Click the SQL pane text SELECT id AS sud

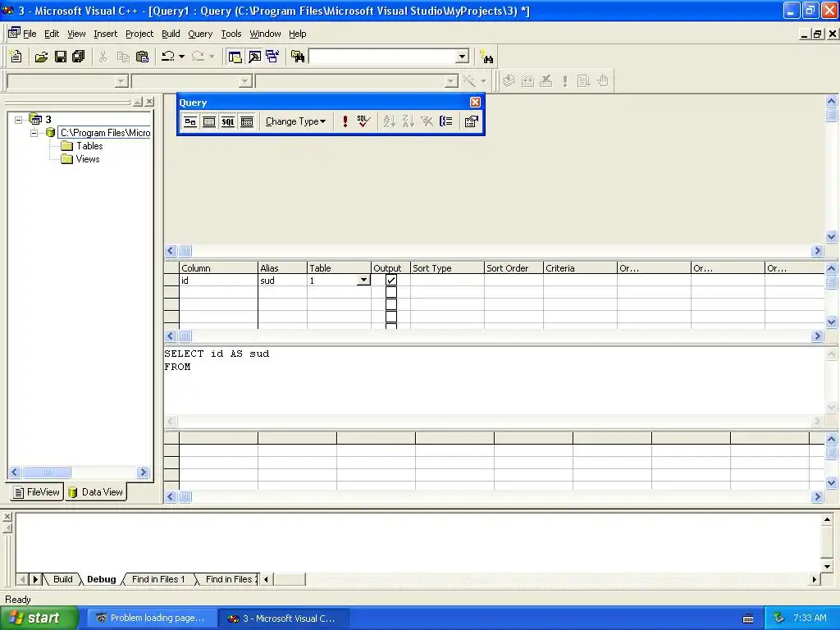coord(217,354)
